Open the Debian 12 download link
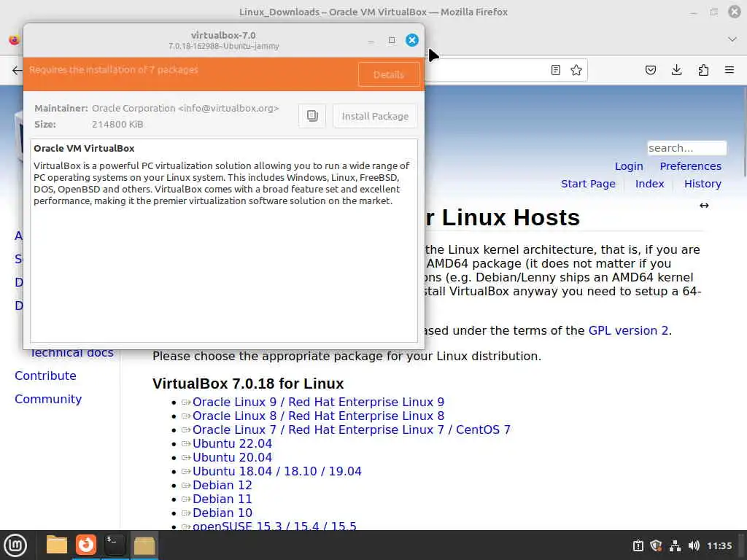 click(x=222, y=485)
